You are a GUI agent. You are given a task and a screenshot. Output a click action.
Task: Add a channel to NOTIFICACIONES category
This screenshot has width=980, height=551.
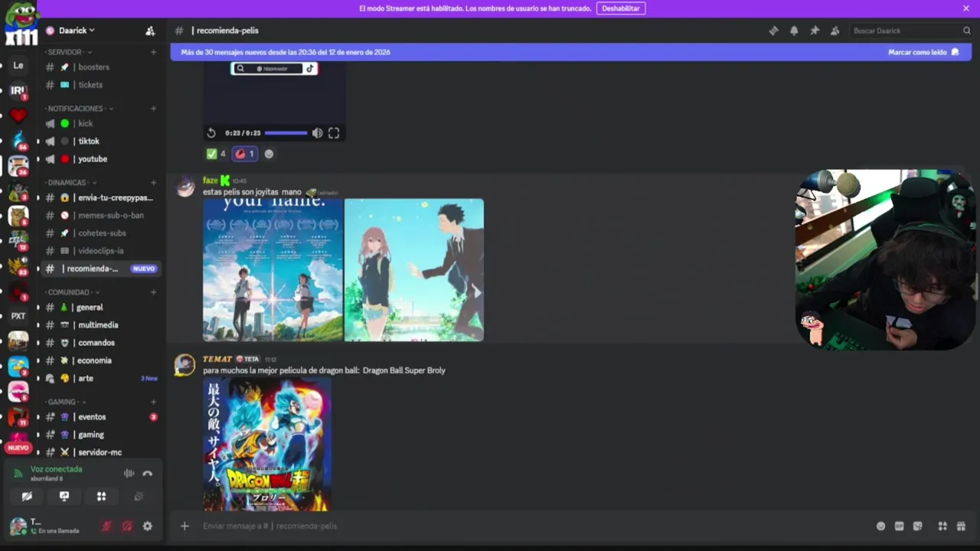point(153,109)
